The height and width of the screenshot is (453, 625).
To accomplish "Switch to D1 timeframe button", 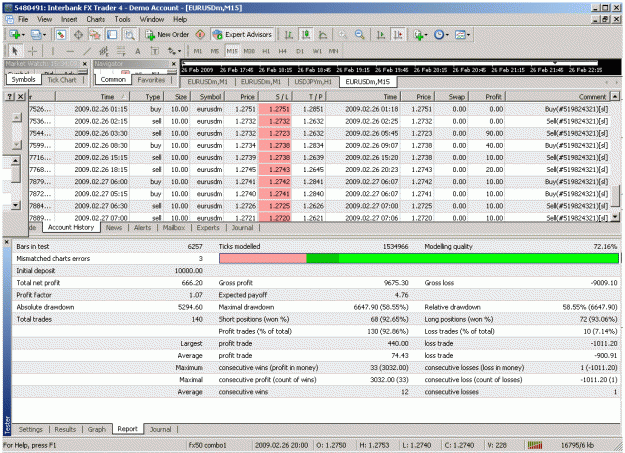I will coord(300,51).
